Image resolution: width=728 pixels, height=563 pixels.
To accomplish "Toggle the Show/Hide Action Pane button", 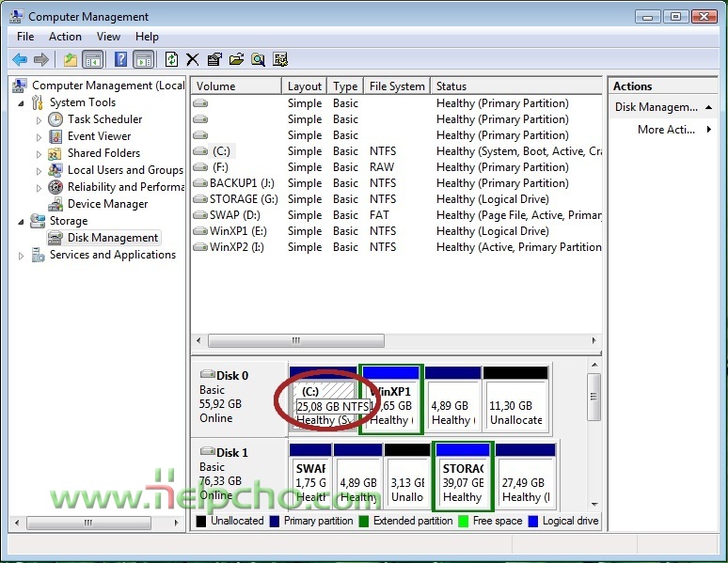I will coord(143,59).
